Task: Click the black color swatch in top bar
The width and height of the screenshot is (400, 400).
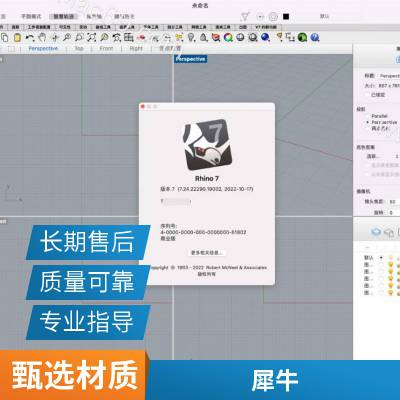Action: tap(286, 17)
